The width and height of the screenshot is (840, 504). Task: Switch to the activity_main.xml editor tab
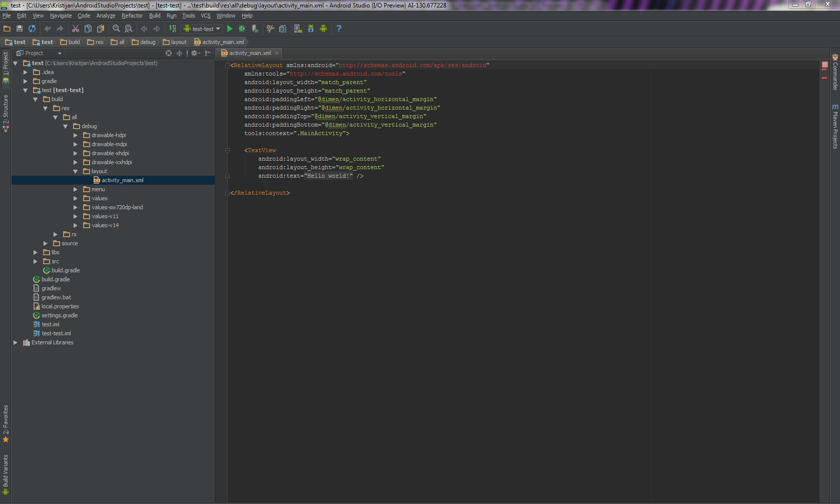click(x=249, y=53)
